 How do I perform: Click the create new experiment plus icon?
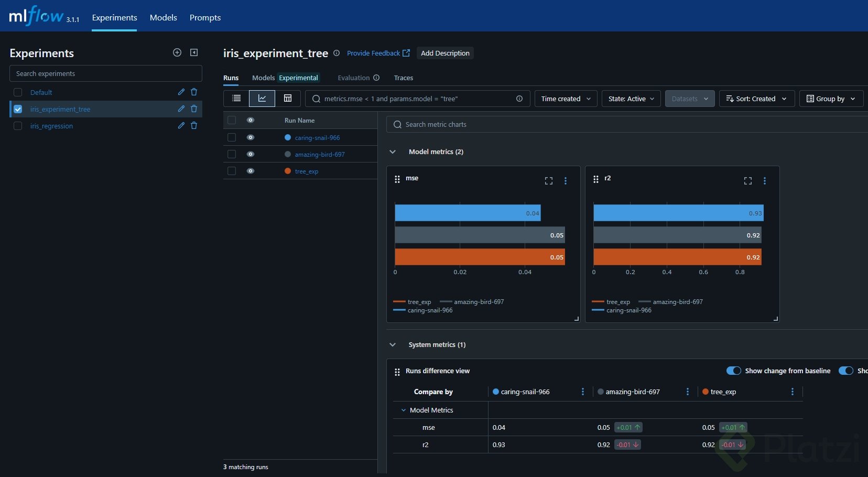pyautogui.click(x=177, y=52)
